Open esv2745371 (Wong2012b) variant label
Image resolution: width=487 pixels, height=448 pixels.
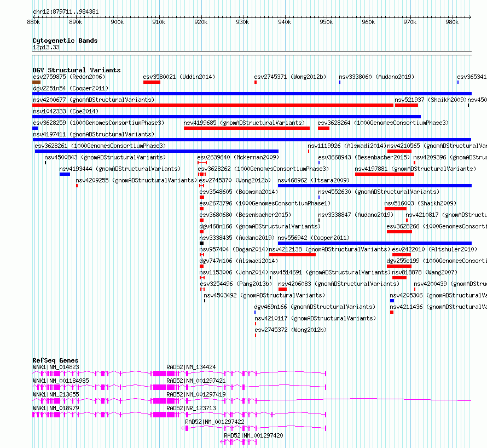coord(290,77)
